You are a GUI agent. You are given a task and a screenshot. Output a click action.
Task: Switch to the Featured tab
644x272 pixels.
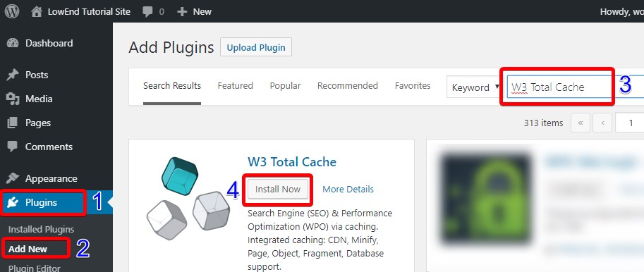pyautogui.click(x=236, y=86)
